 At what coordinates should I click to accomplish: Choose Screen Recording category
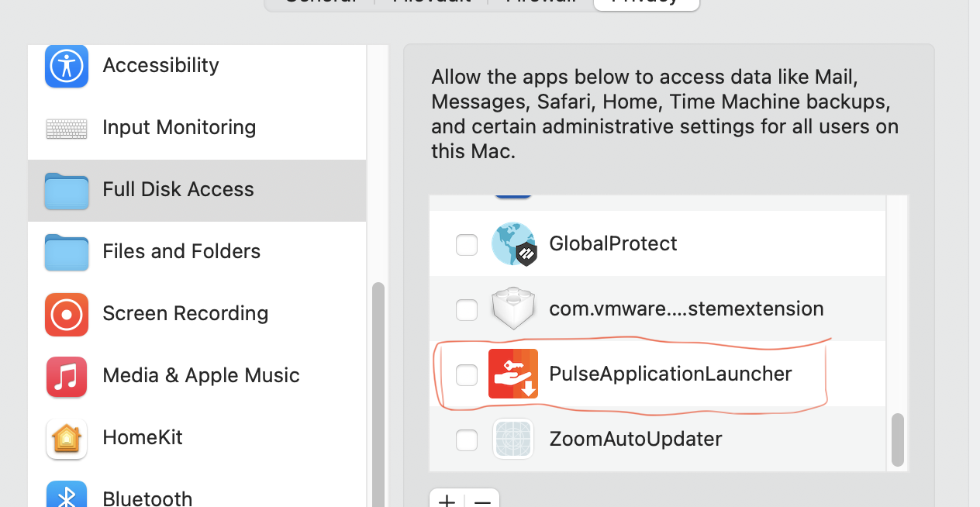[197, 314]
